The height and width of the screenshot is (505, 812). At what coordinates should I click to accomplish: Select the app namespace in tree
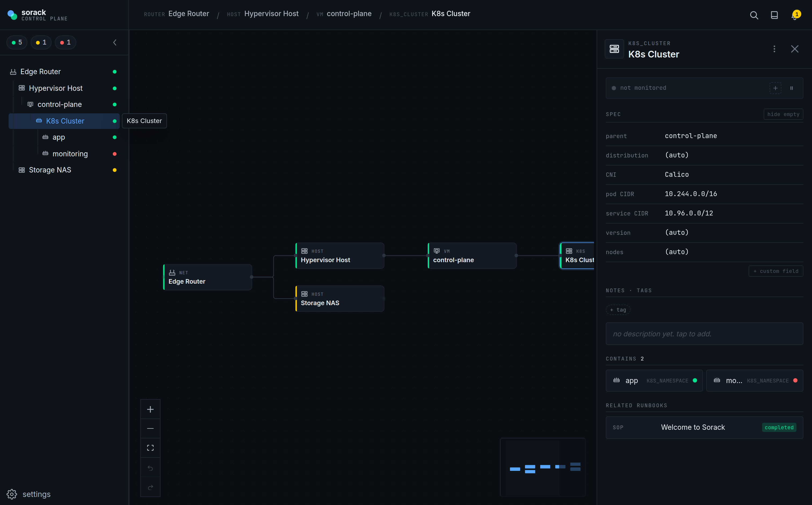pos(64,137)
